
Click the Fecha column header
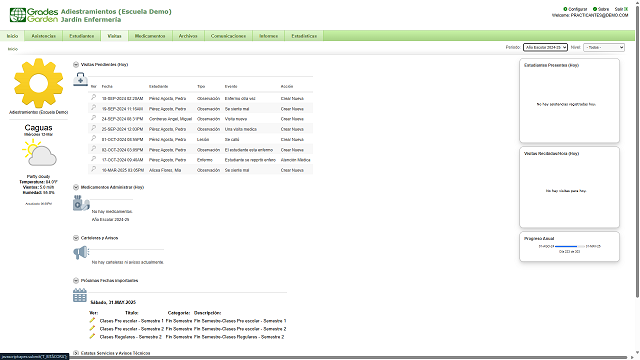107,87
